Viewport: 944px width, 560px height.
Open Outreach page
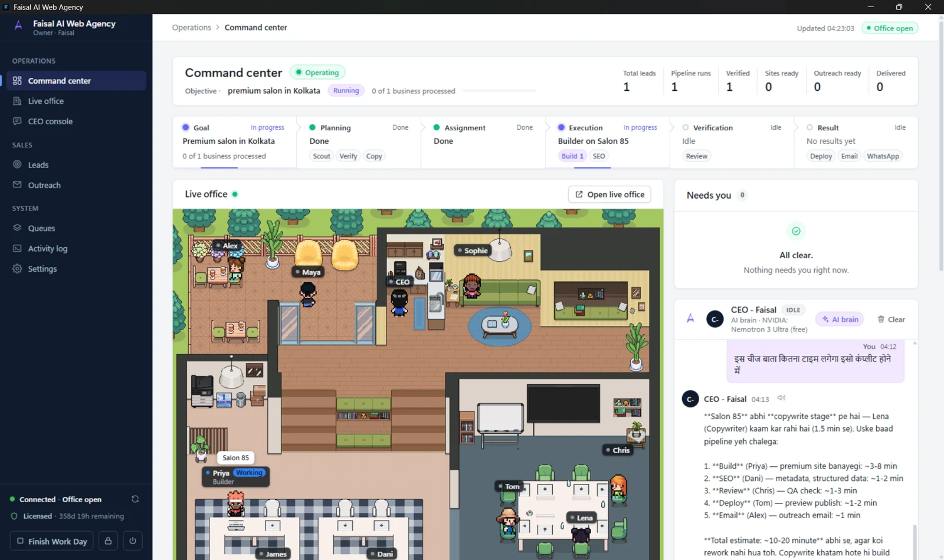pyautogui.click(x=76, y=185)
